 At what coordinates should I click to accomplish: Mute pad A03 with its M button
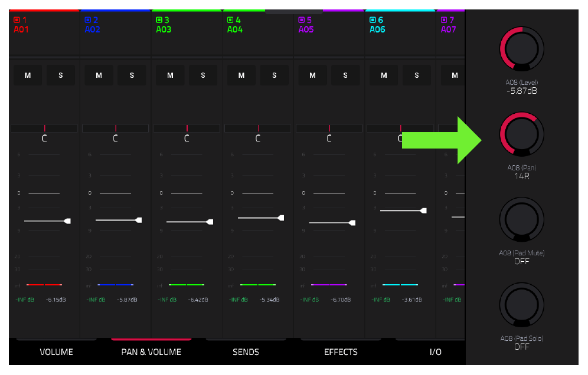click(170, 75)
